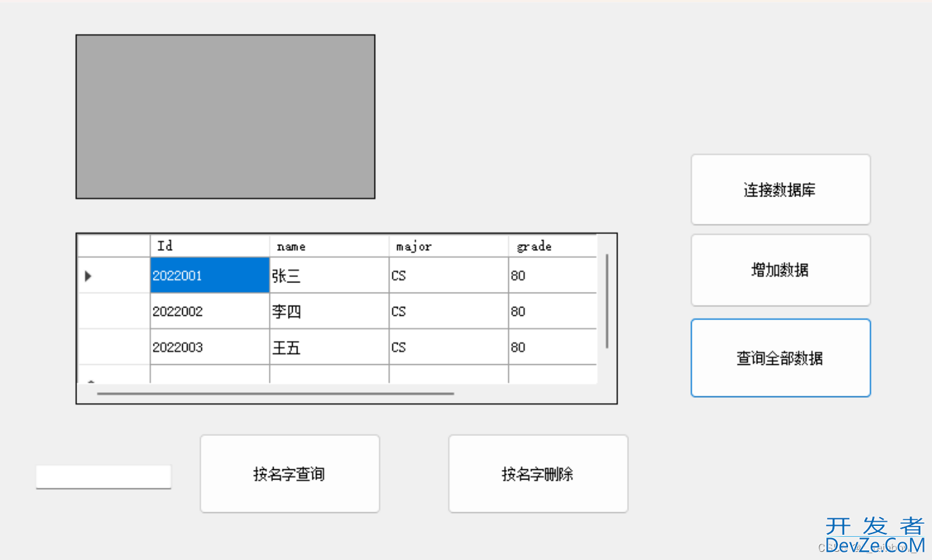Click the 按名字删除 button
The height and width of the screenshot is (560, 932).
(x=538, y=474)
